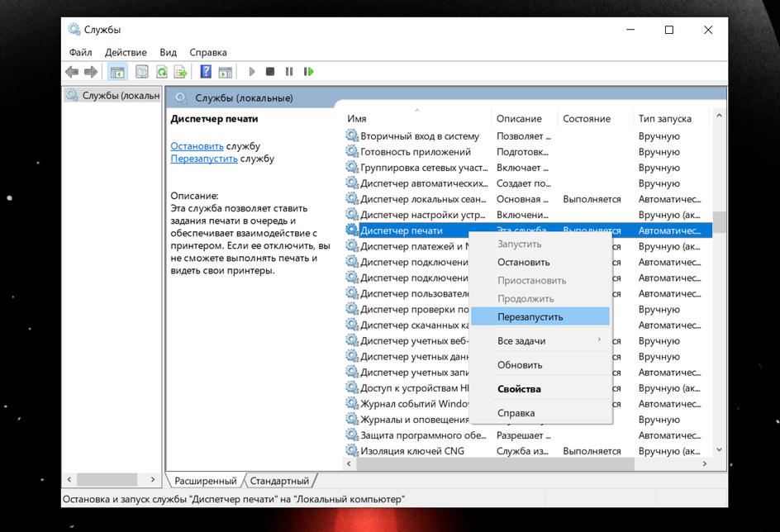Click the gear icon beside "Диспетчер скачанных"
Image resolution: width=780 pixels, height=532 pixels.
click(352, 325)
